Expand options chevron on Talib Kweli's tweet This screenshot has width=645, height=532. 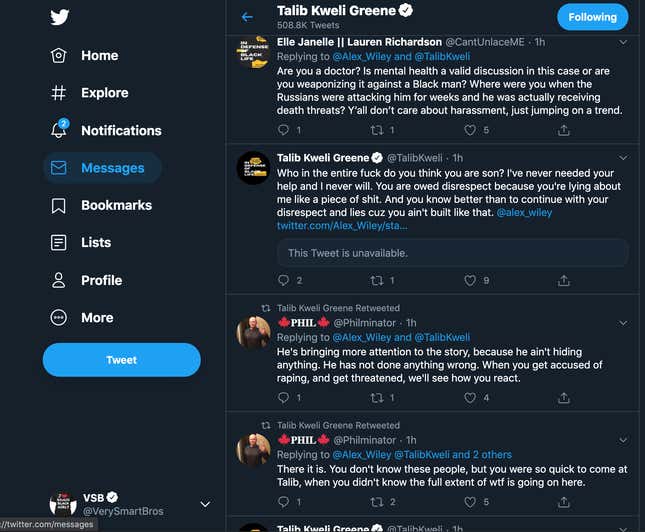click(623, 158)
